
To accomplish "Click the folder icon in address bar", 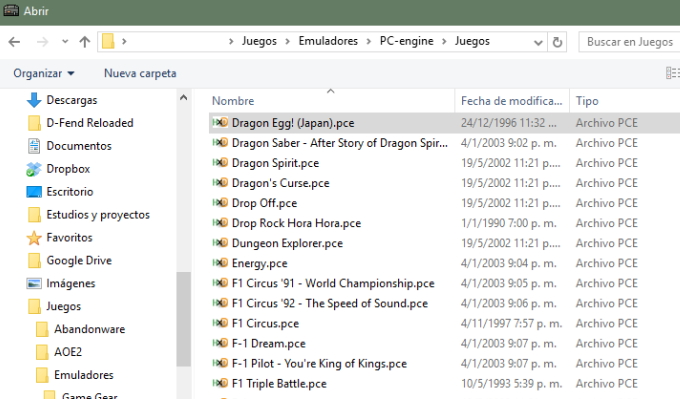I will (x=108, y=41).
